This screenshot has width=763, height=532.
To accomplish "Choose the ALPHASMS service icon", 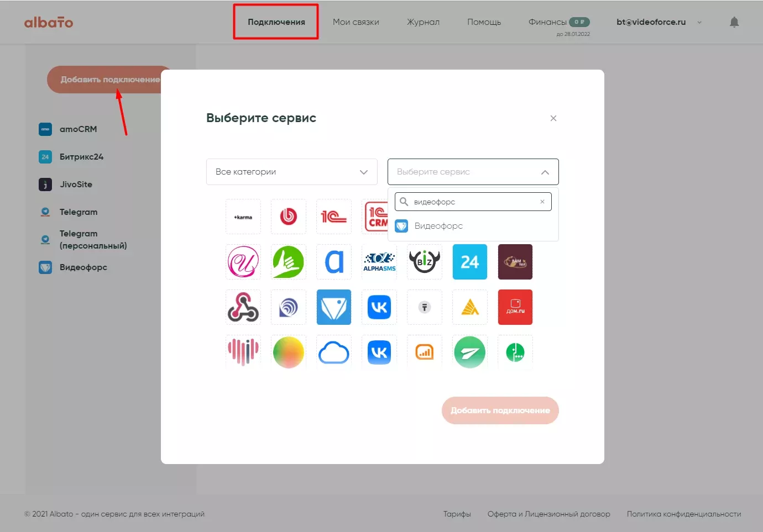I will click(x=379, y=262).
